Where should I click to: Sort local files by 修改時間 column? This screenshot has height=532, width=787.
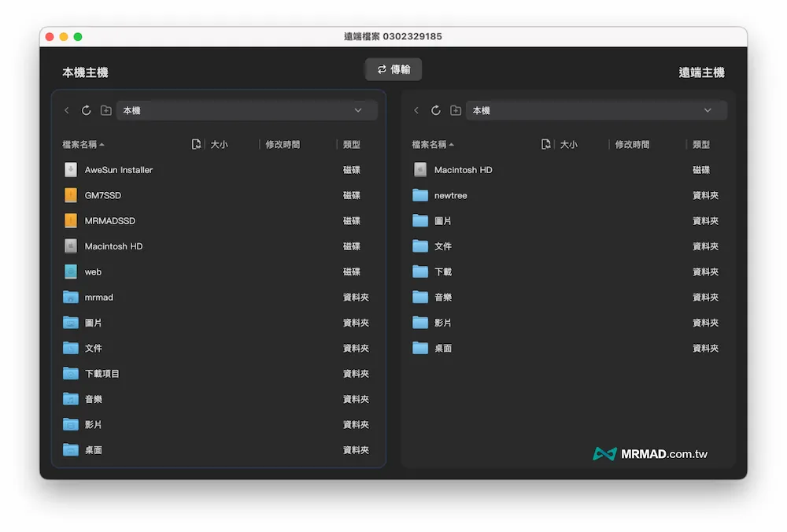coord(283,145)
